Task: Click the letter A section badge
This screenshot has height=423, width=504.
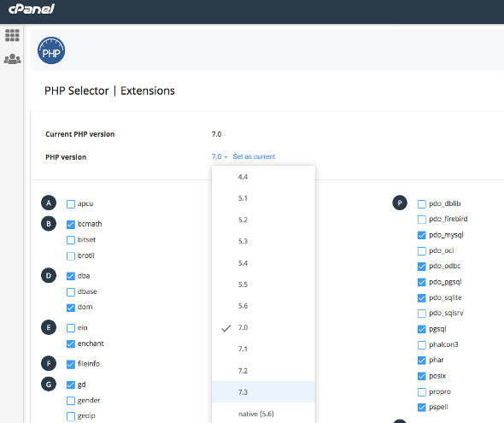Action: point(49,203)
